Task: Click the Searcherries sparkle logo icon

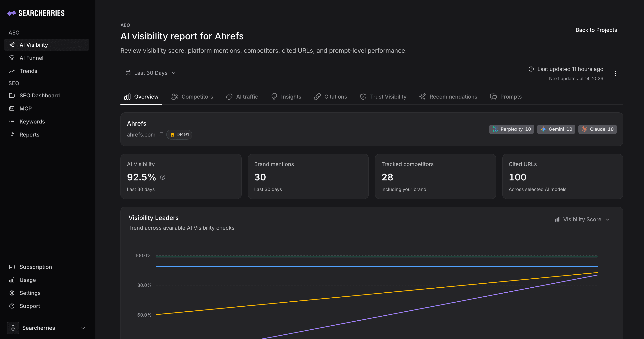Action: [12, 13]
